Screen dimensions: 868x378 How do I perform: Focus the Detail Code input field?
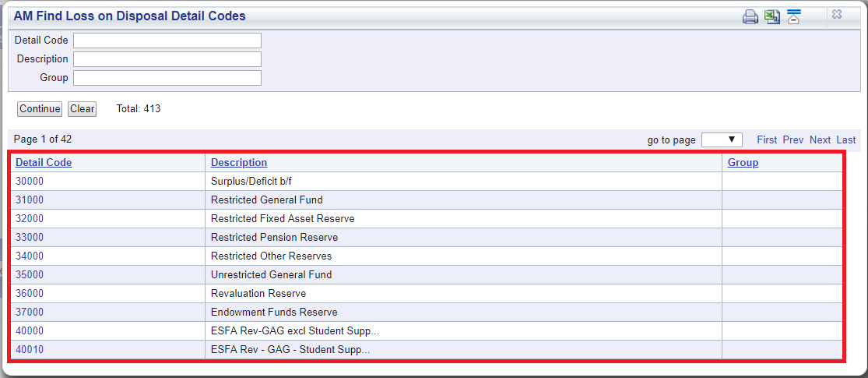167,41
